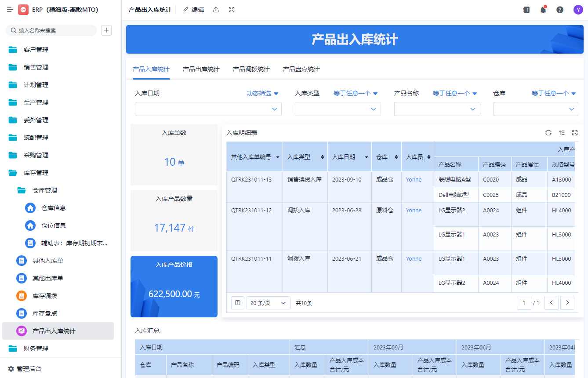Enter fullscreen via top bar expand icon

(232, 10)
